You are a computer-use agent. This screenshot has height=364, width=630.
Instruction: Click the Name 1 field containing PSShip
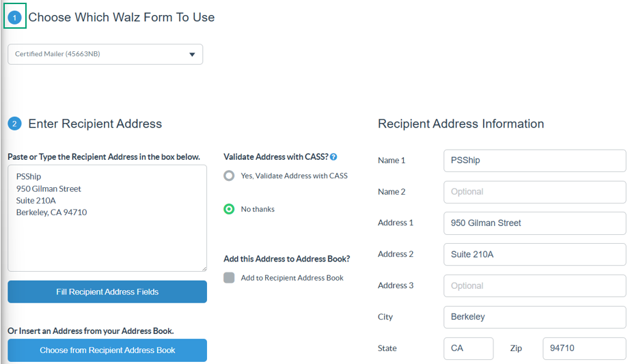[x=535, y=160]
